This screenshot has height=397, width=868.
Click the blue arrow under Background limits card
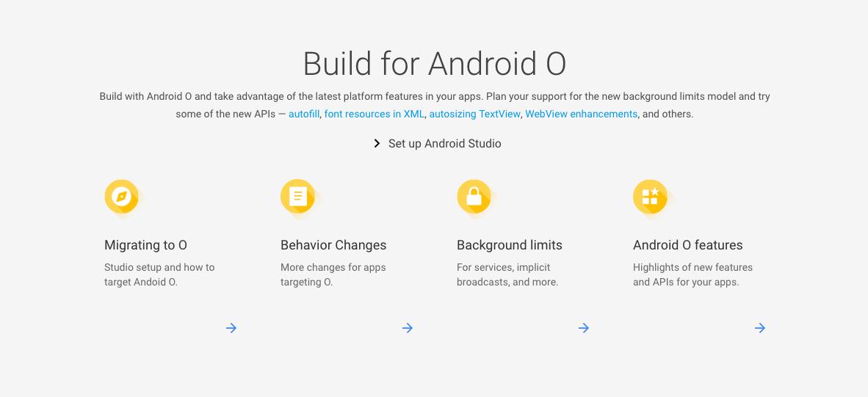(x=584, y=328)
